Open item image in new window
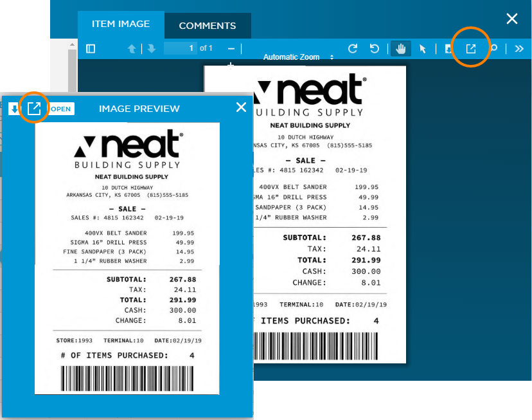Screen dimensions: 532x420 point(471,48)
